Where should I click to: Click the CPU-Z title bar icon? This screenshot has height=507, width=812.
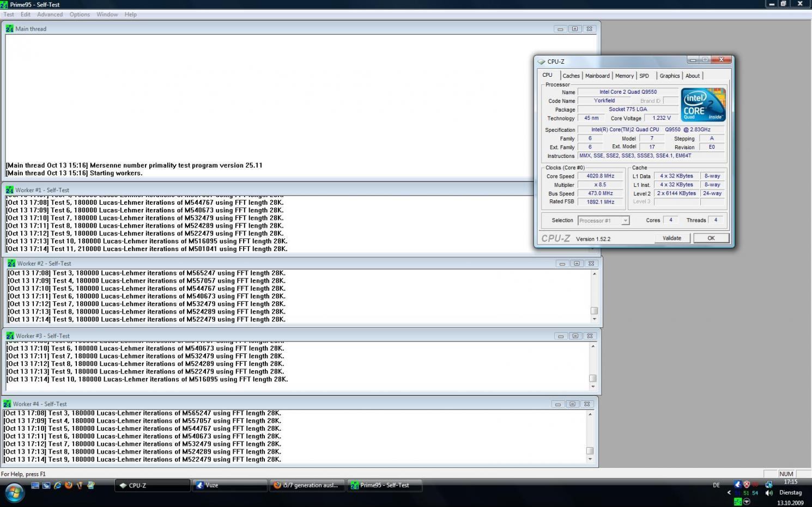[x=541, y=62]
